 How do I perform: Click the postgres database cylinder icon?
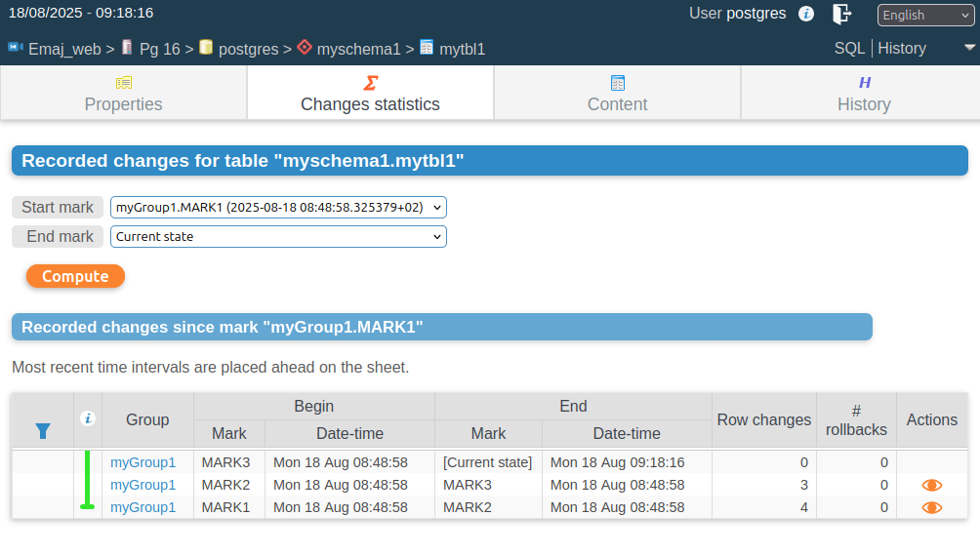[x=206, y=48]
